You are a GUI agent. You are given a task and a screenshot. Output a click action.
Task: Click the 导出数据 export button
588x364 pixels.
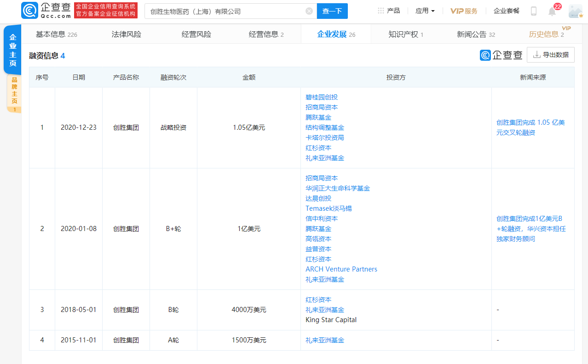coord(551,55)
